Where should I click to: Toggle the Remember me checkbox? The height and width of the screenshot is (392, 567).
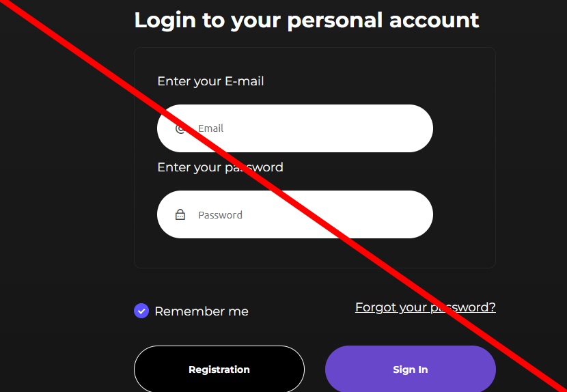[141, 311]
